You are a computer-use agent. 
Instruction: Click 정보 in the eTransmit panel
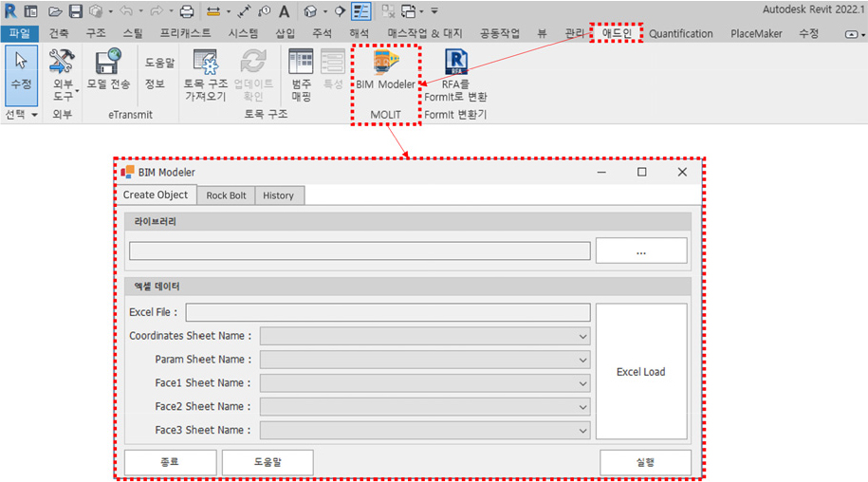[x=155, y=84]
